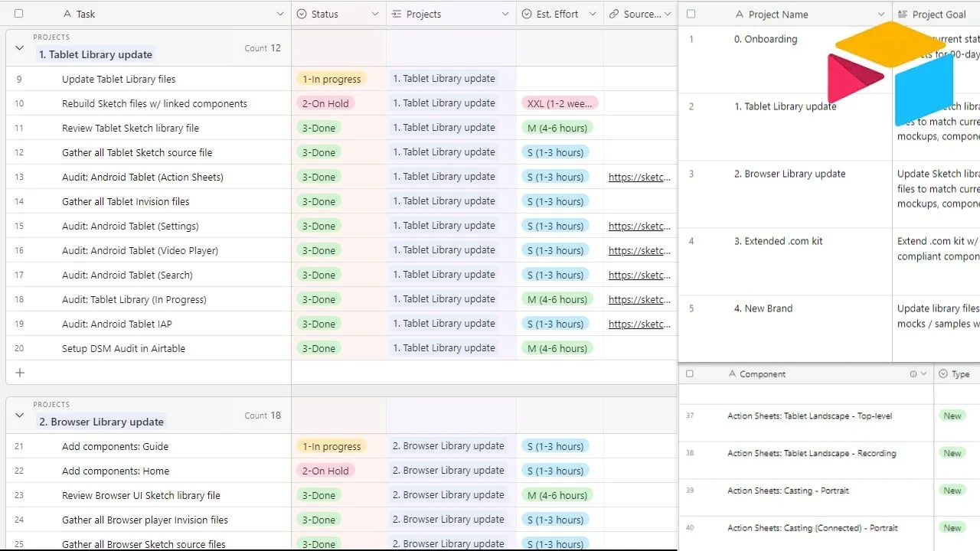
Task: Select the '0. Onboarding' project name cell
Action: (x=786, y=60)
